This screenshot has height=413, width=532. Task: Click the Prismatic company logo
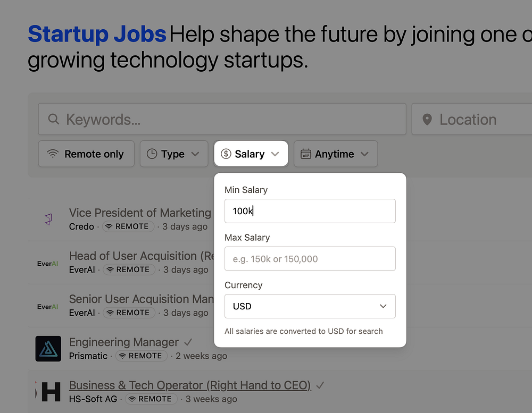48,349
